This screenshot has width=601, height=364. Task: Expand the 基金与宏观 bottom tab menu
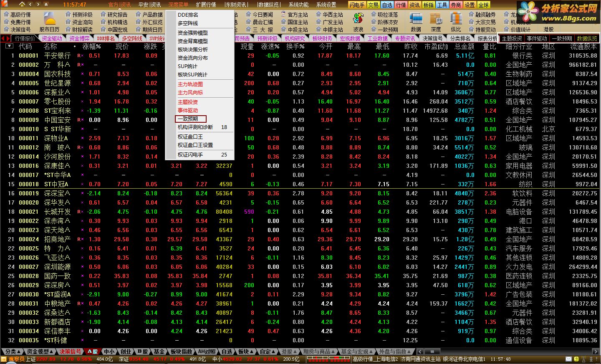coord(357,351)
